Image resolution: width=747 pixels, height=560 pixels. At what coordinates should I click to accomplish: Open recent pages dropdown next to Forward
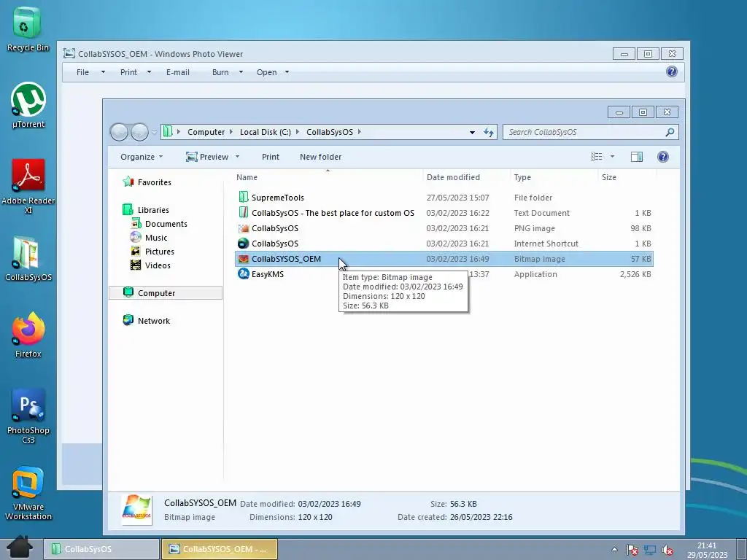coord(154,133)
